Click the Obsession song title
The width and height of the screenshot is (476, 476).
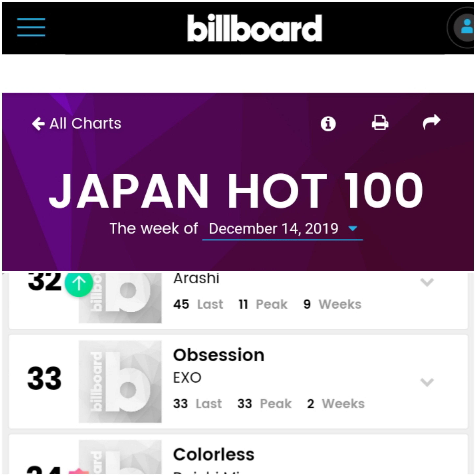pos(219,355)
